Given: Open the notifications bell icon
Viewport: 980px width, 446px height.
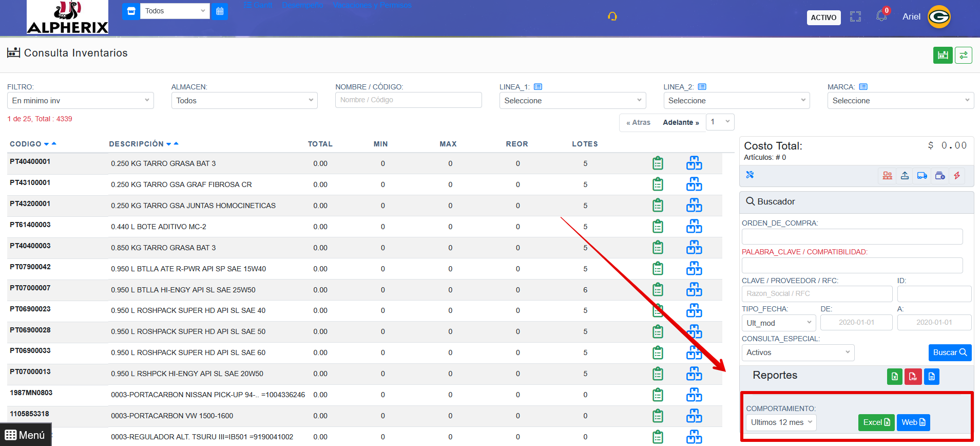Looking at the screenshot, I should 881,16.
